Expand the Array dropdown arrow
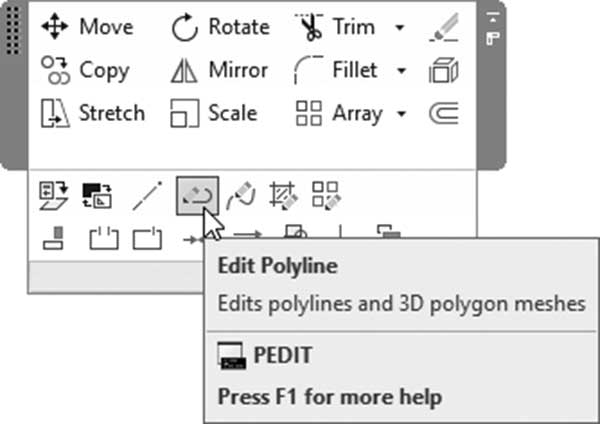 click(x=401, y=114)
